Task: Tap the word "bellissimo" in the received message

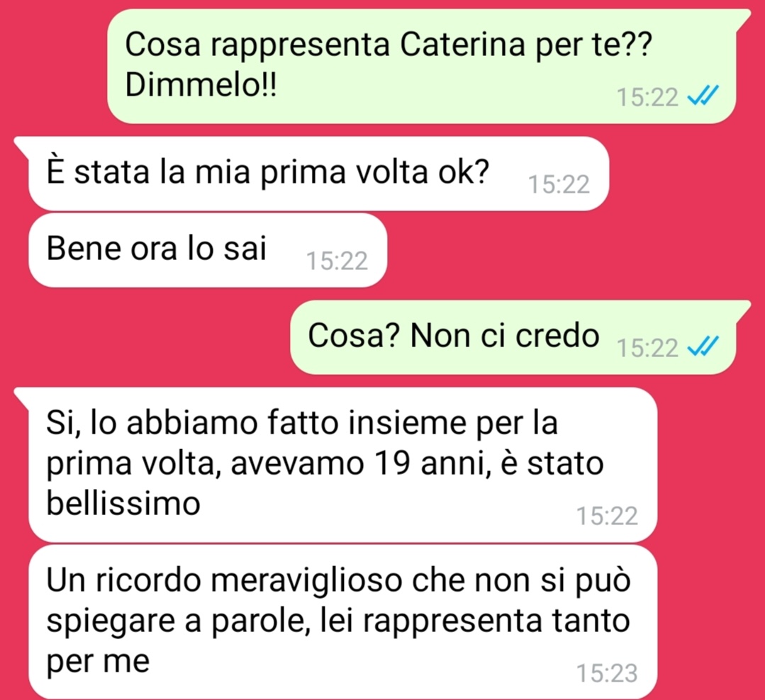Action: (123, 502)
